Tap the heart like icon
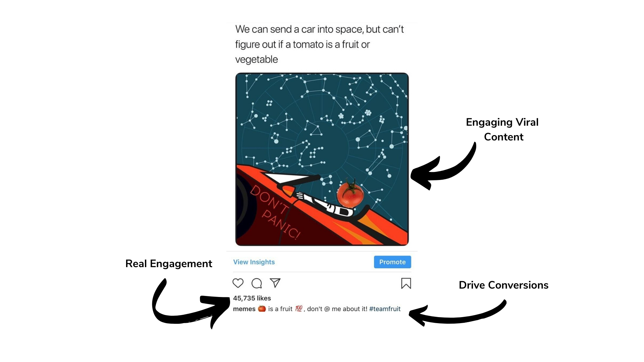 point(238,283)
